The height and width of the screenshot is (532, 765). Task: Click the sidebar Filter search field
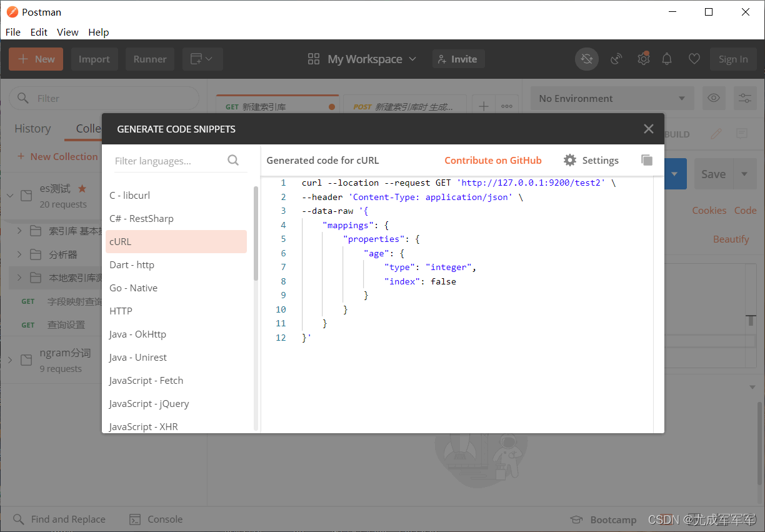pos(104,98)
